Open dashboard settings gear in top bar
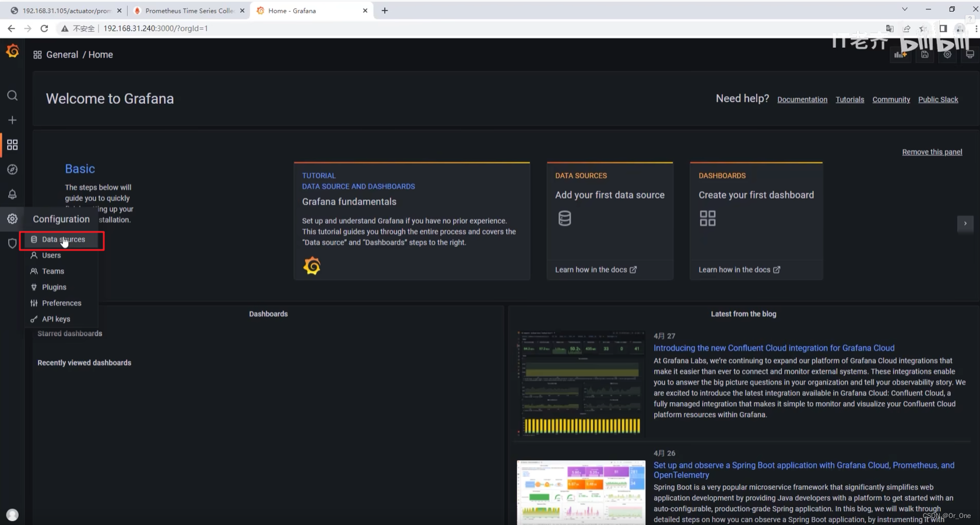Screen dimensions: 980x525 pyautogui.click(x=947, y=55)
